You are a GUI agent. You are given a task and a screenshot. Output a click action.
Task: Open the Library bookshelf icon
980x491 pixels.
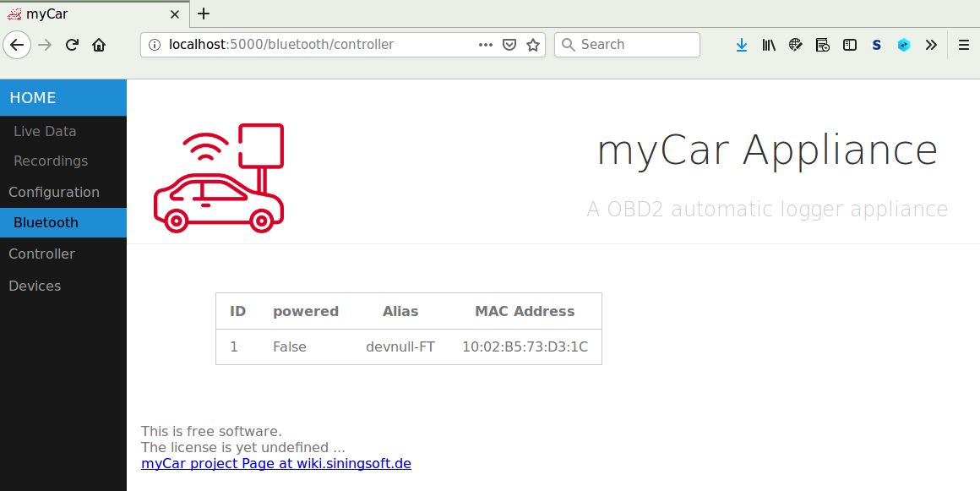(769, 45)
